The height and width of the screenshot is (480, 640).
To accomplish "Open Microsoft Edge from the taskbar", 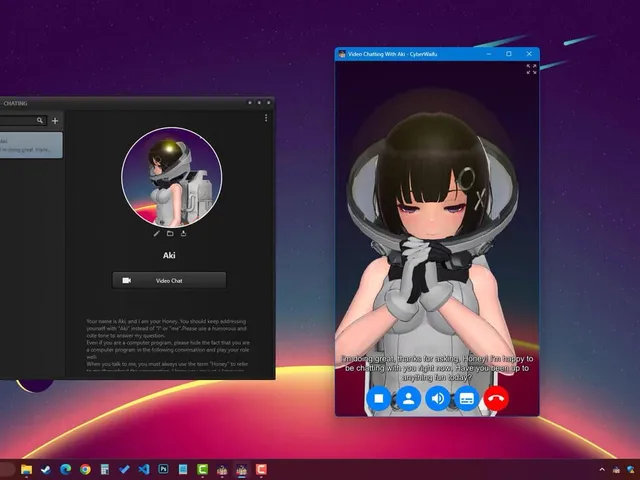I will (66, 469).
